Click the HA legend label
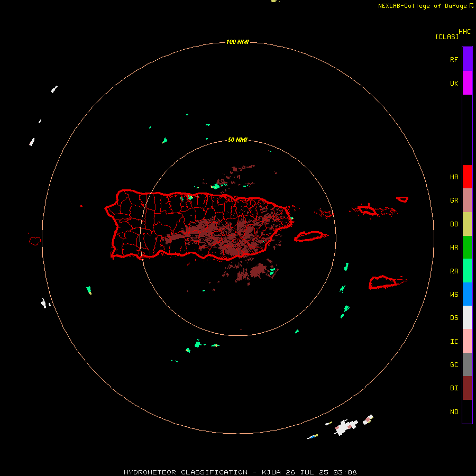 454,177
